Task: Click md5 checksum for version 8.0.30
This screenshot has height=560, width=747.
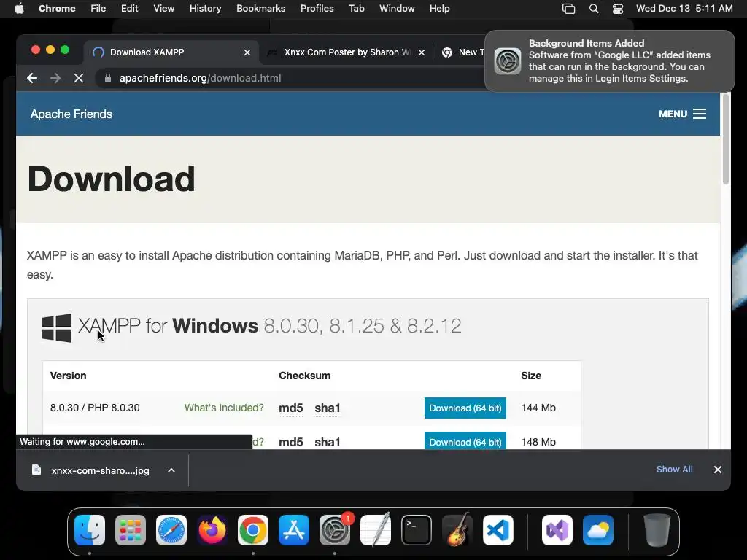Action: tap(290, 408)
